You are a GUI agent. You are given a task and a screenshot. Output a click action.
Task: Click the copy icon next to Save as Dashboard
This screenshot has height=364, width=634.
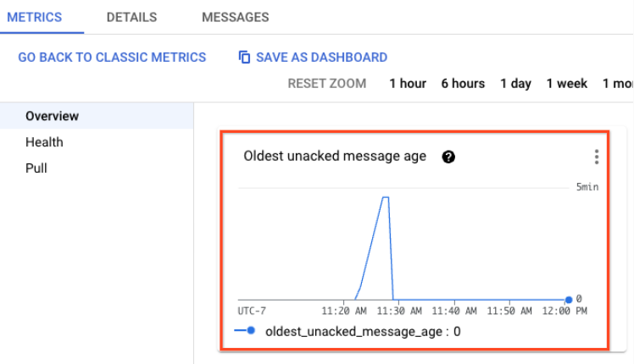point(245,58)
